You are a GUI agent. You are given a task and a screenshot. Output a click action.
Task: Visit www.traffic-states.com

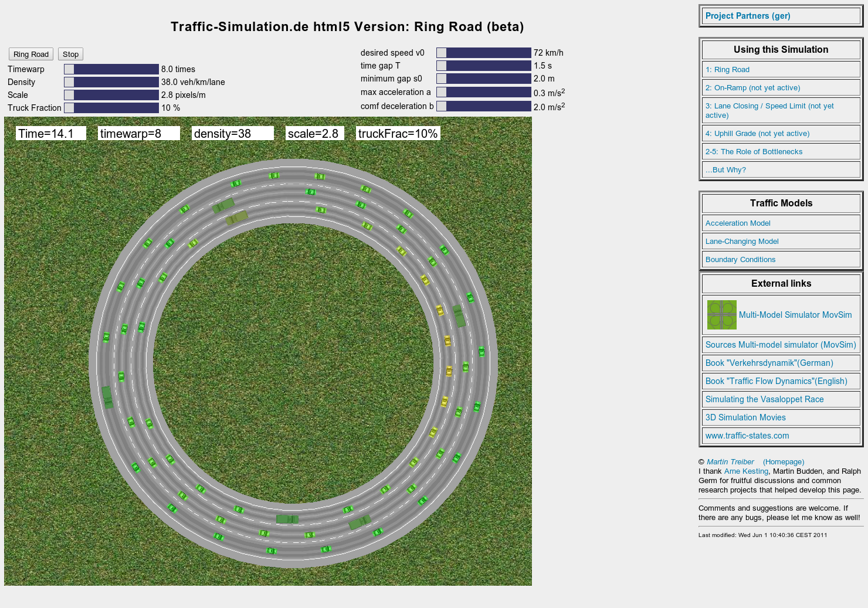click(747, 436)
